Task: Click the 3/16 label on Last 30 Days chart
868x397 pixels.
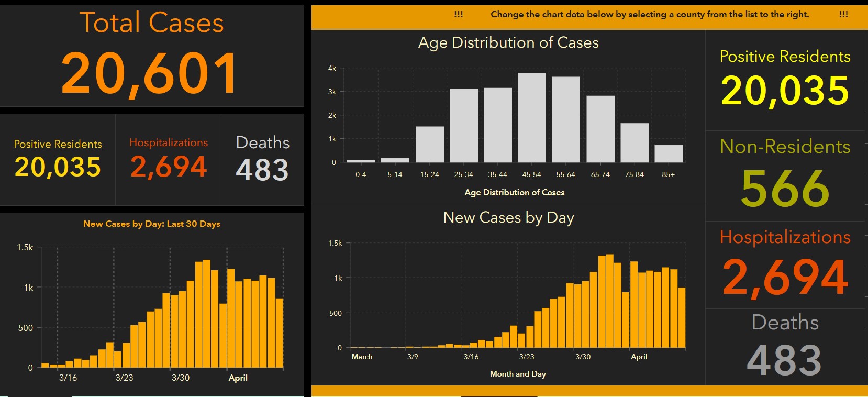Action: [x=68, y=378]
